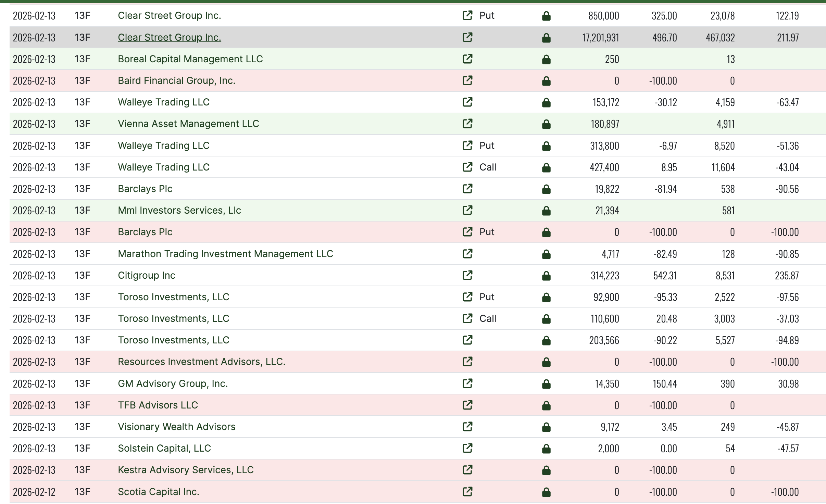The height and width of the screenshot is (504, 826).
Task: Click external link icon in highlighted Clear Street row
Action: point(467,37)
